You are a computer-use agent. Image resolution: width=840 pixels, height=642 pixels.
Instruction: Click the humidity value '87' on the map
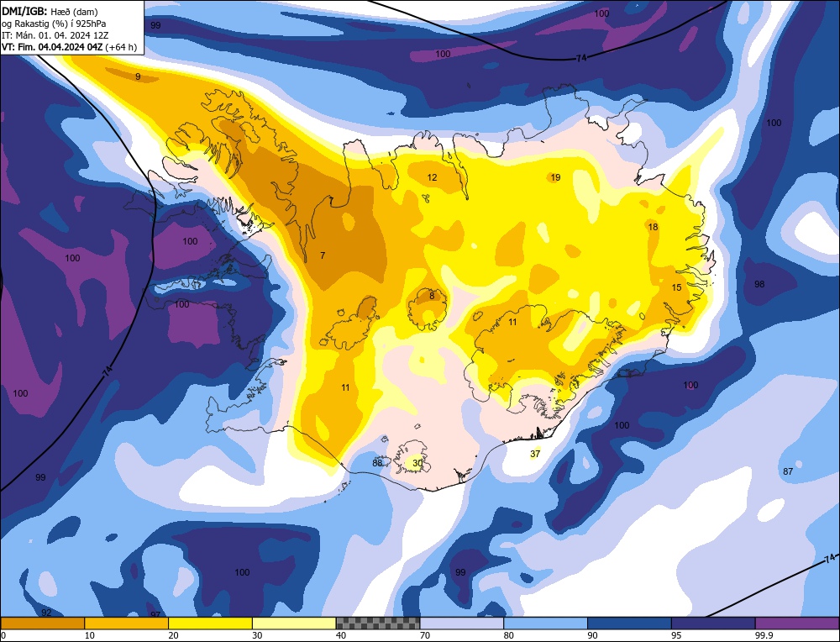pyautogui.click(x=788, y=471)
